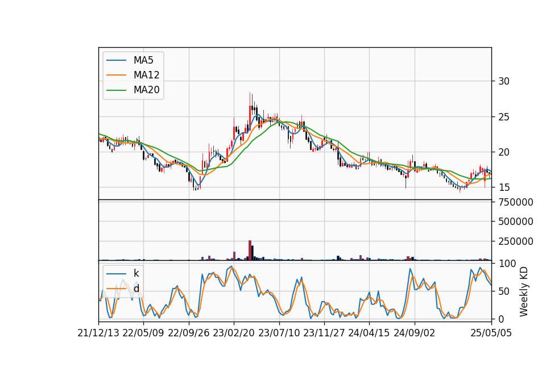Click the volume axis value 500000
Image resolution: width=546 pixels, height=392 pixels.
(x=516, y=222)
